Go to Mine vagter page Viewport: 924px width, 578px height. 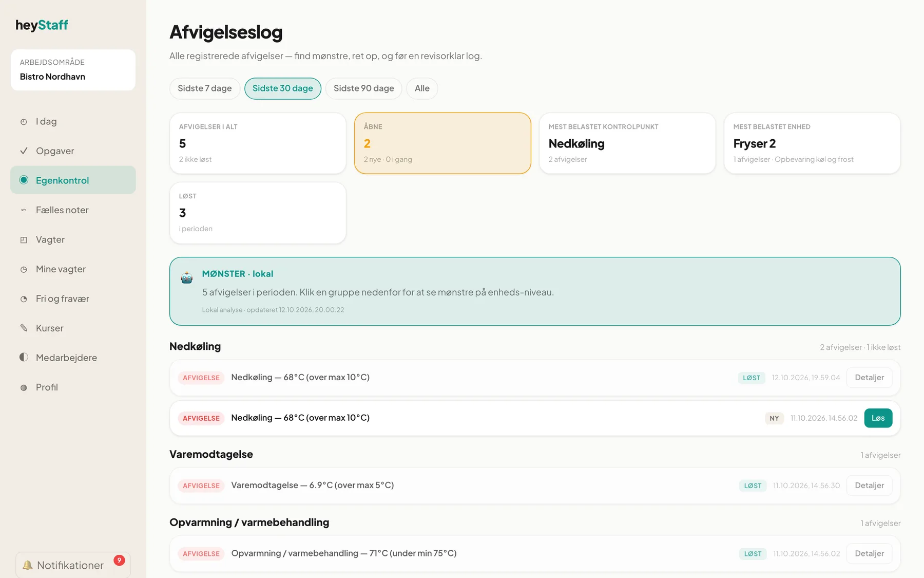pos(73,269)
